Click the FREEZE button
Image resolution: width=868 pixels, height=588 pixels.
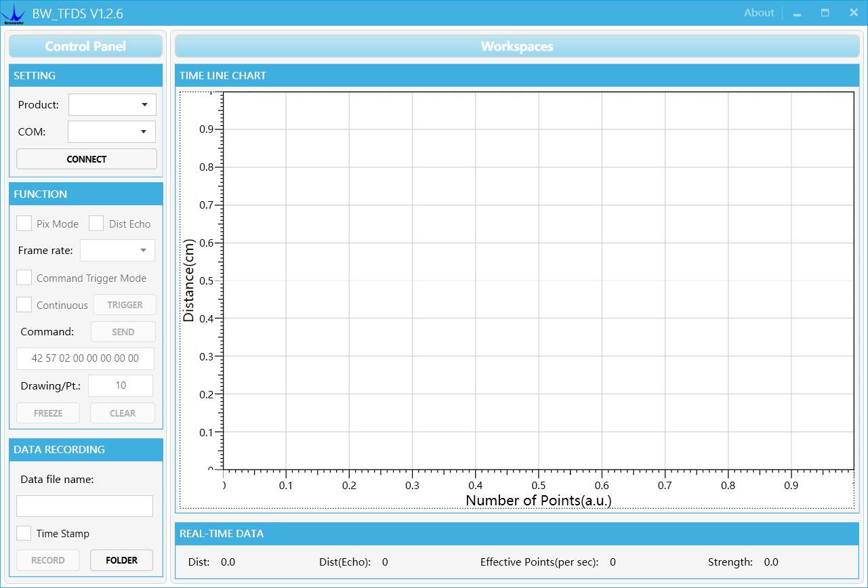tap(48, 413)
